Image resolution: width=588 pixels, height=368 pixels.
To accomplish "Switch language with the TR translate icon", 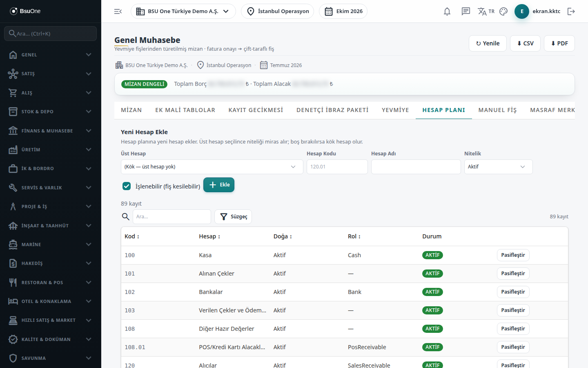I will click(486, 11).
